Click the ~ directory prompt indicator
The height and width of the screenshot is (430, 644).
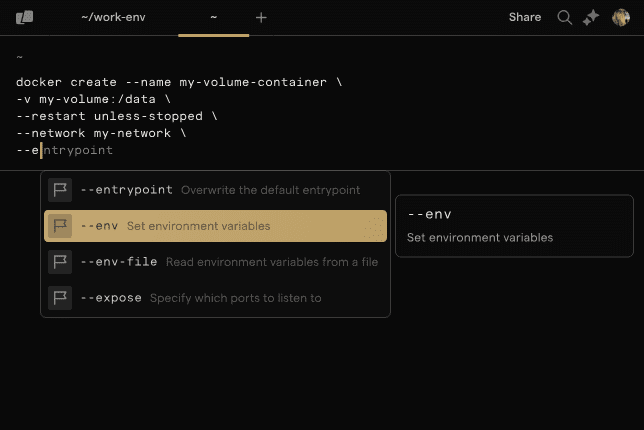point(19,57)
